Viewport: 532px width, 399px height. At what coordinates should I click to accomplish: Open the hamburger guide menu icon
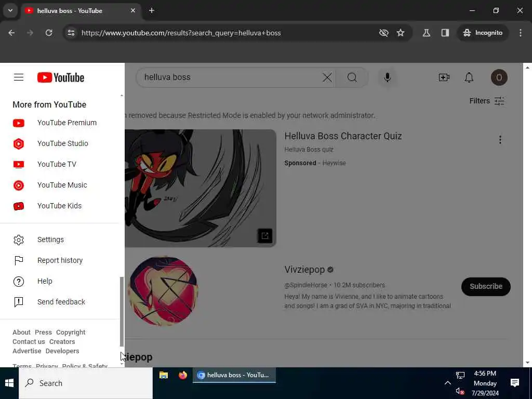pos(19,77)
